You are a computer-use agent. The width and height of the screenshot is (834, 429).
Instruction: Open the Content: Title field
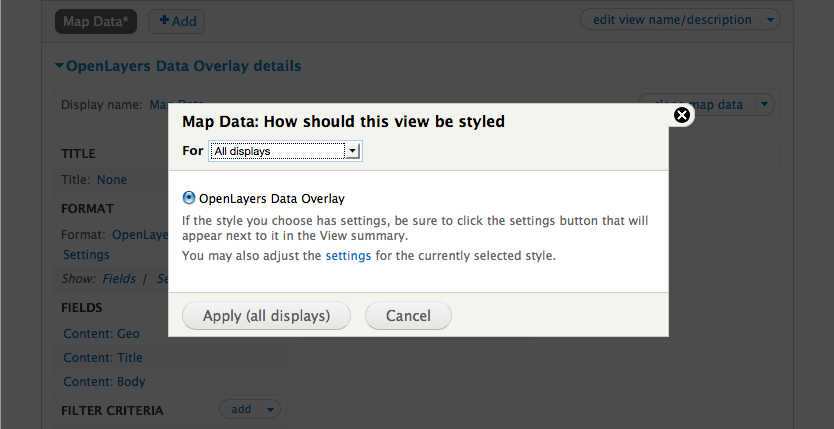(x=102, y=358)
